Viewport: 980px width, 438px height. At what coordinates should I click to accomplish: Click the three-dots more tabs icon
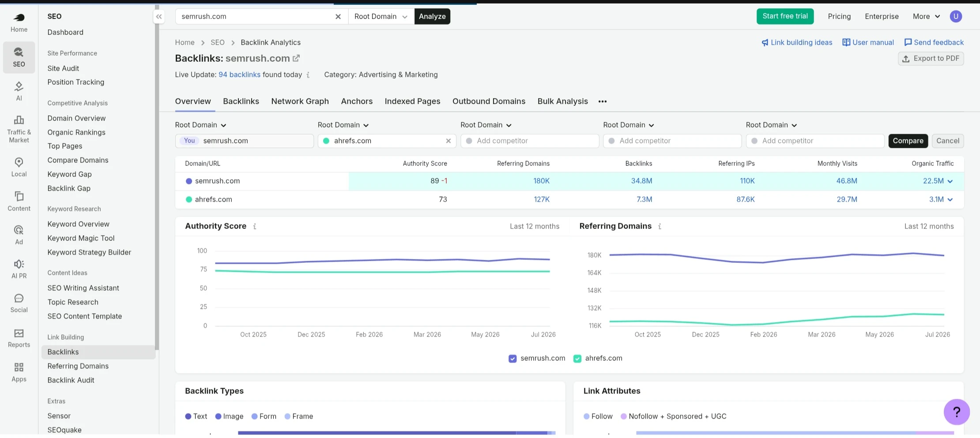point(603,101)
